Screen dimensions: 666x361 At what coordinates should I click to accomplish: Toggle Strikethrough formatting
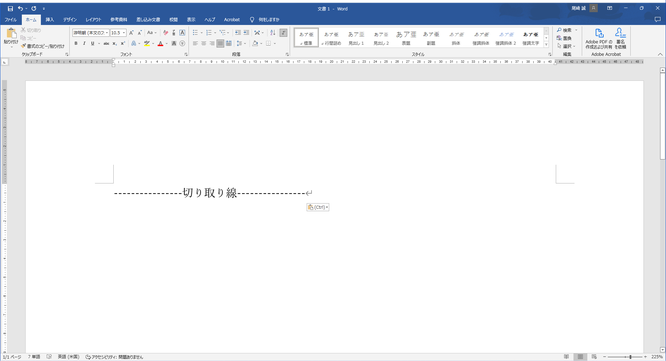106,43
